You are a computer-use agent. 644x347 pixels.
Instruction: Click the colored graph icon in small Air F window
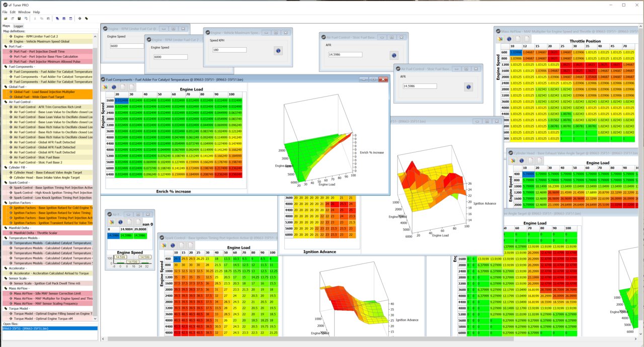(111, 222)
